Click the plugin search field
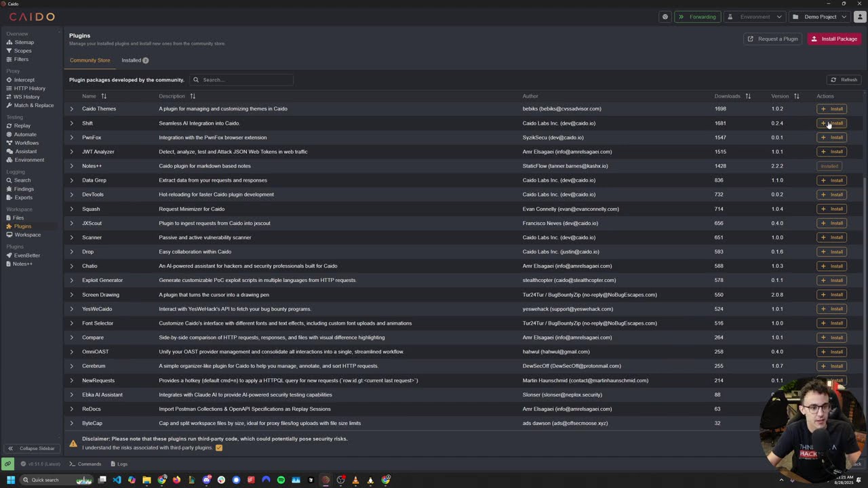 [241, 80]
